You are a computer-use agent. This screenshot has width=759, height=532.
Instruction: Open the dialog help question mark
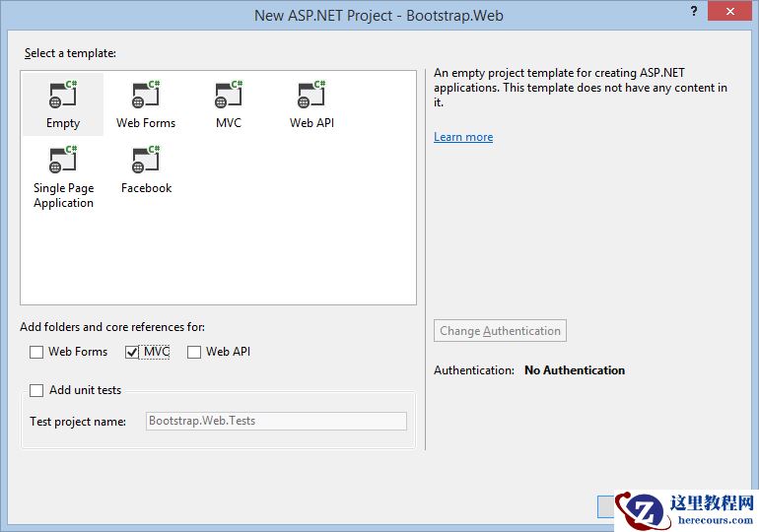[x=694, y=11]
